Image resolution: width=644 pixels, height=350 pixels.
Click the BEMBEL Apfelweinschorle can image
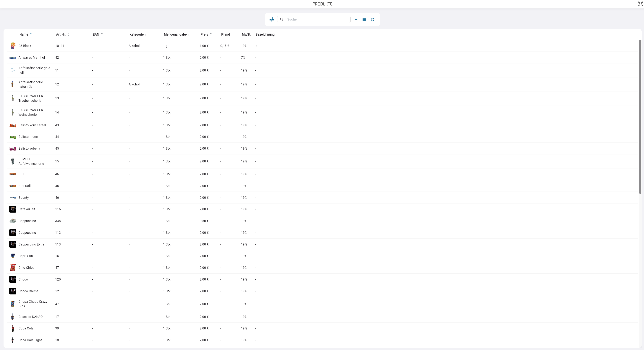(x=13, y=161)
